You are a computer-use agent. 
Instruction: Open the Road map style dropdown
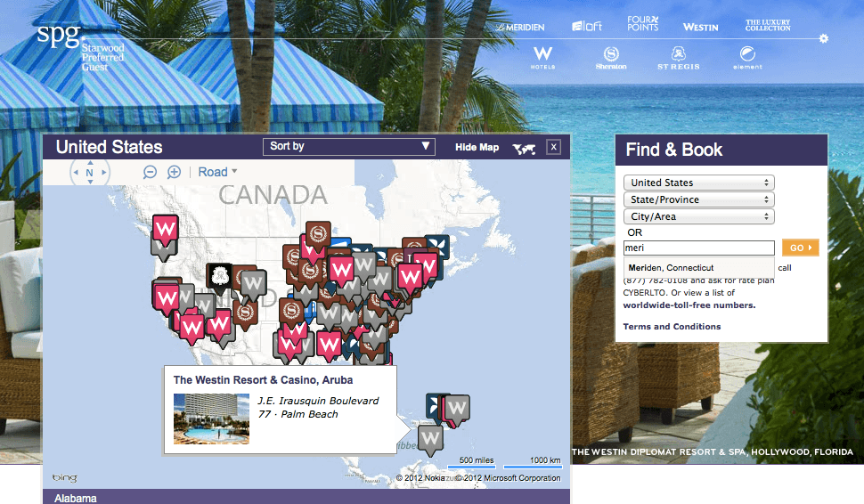point(217,172)
